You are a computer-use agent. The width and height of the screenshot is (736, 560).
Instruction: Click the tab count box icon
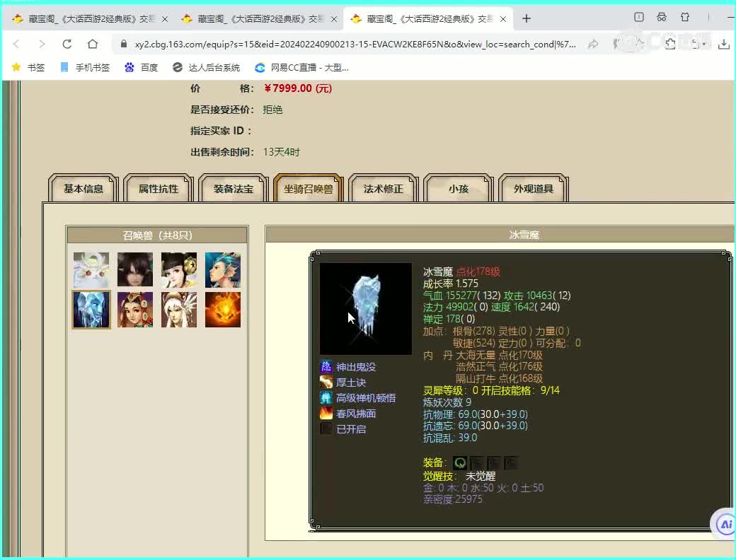[x=639, y=18]
